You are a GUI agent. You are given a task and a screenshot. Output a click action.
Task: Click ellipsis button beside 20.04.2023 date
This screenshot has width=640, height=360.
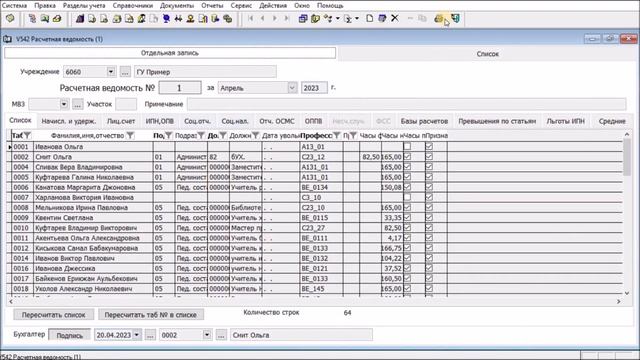click(150, 335)
